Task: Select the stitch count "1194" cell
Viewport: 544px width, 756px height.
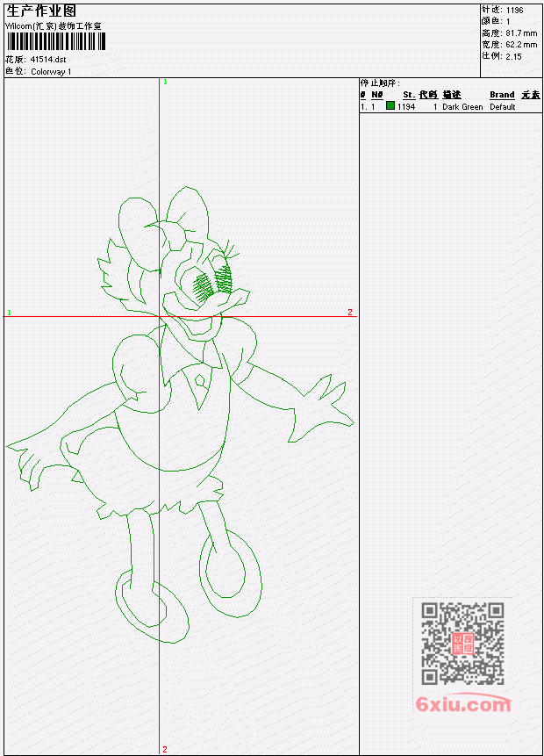Action: point(406,106)
